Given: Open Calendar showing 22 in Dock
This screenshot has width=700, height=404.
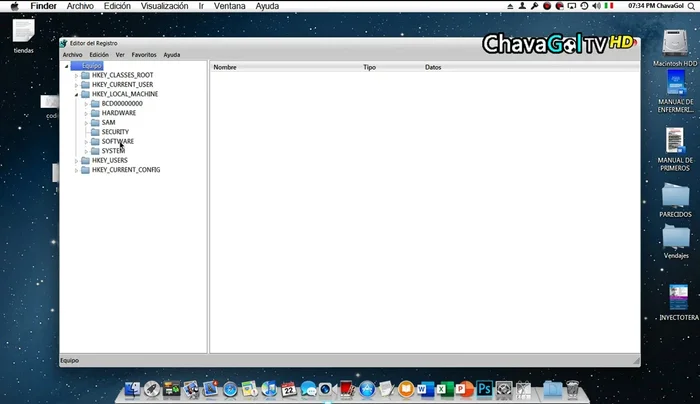Looking at the screenshot, I should click(289, 389).
